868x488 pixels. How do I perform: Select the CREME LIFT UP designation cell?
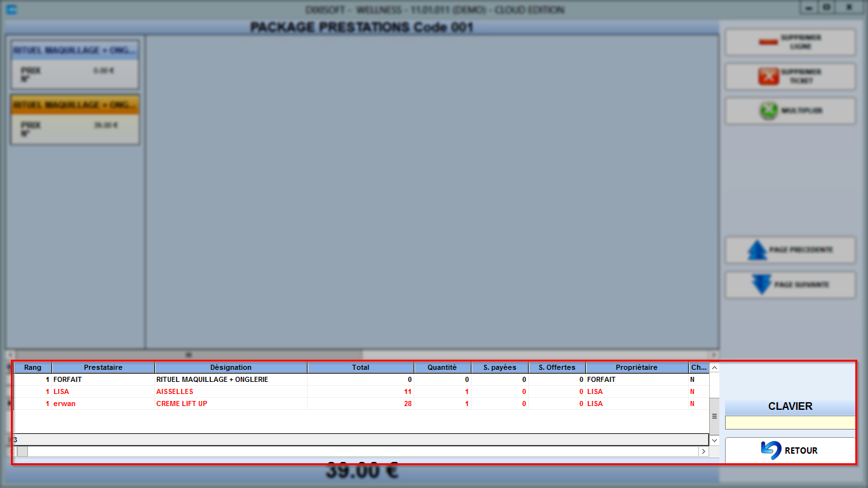(x=231, y=403)
